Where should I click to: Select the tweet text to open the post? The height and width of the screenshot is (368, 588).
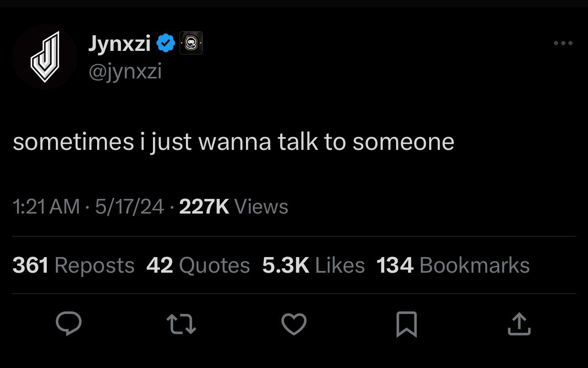pyautogui.click(x=234, y=141)
